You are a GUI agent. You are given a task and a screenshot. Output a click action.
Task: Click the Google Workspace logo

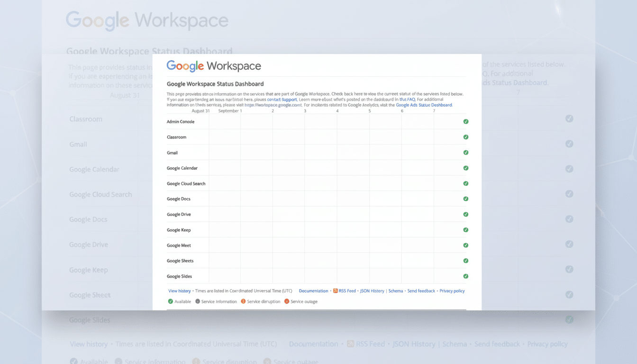[213, 66]
